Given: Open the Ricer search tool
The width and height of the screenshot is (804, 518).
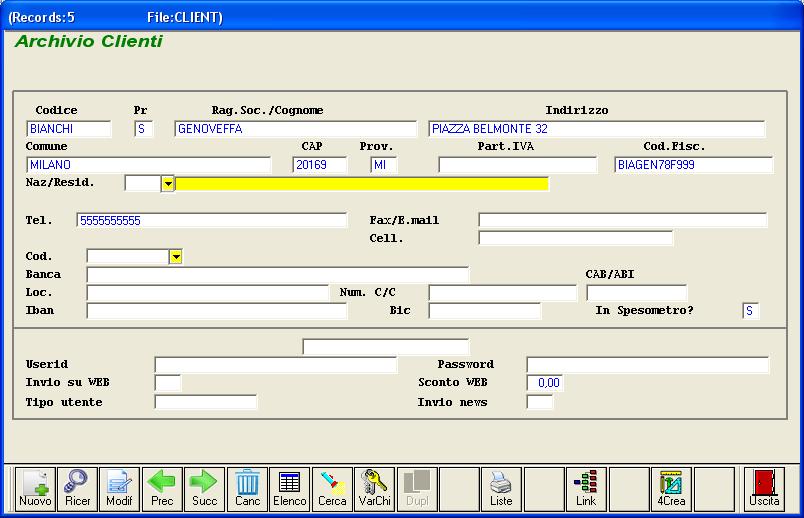Looking at the screenshot, I should pyautogui.click(x=77, y=489).
